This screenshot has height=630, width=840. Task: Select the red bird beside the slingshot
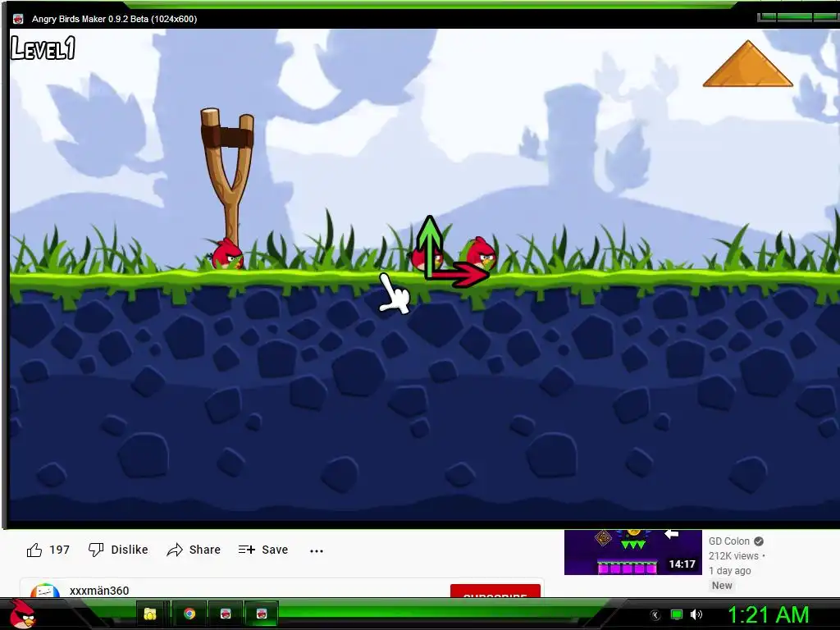pos(227,254)
